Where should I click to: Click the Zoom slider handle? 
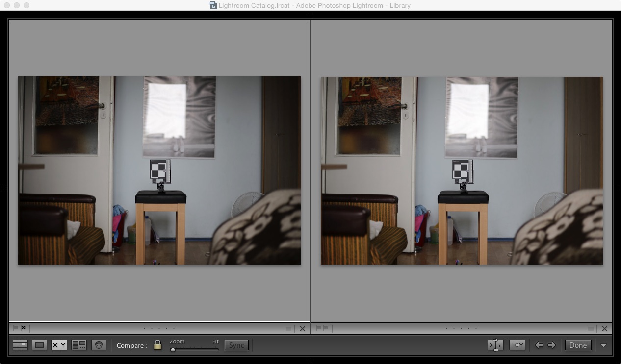(x=173, y=349)
